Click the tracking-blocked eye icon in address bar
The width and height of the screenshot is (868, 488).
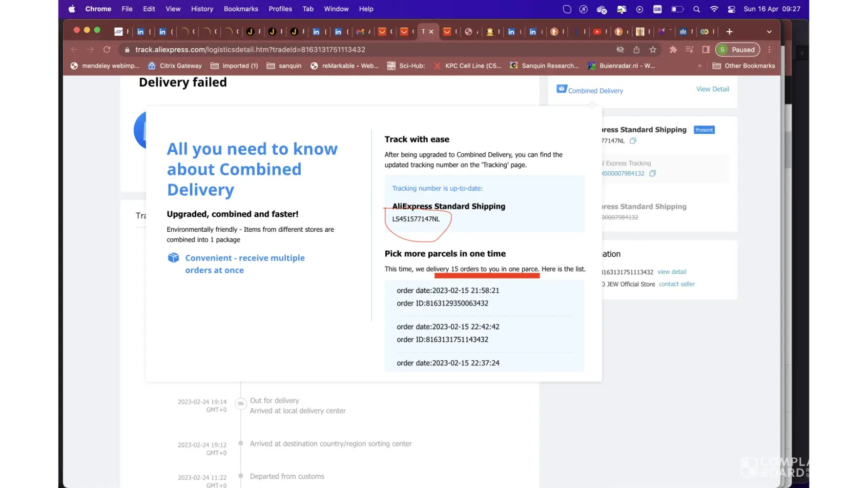(x=620, y=49)
